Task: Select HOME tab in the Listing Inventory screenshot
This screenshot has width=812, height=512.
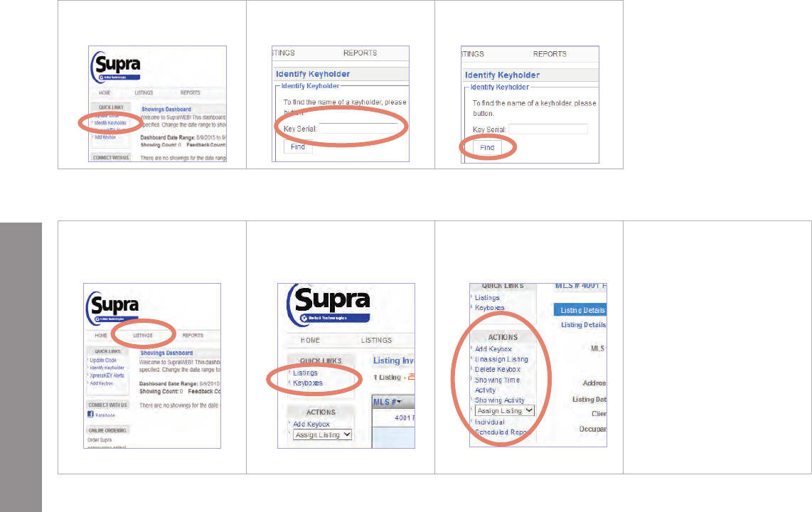Action: coord(310,340)
